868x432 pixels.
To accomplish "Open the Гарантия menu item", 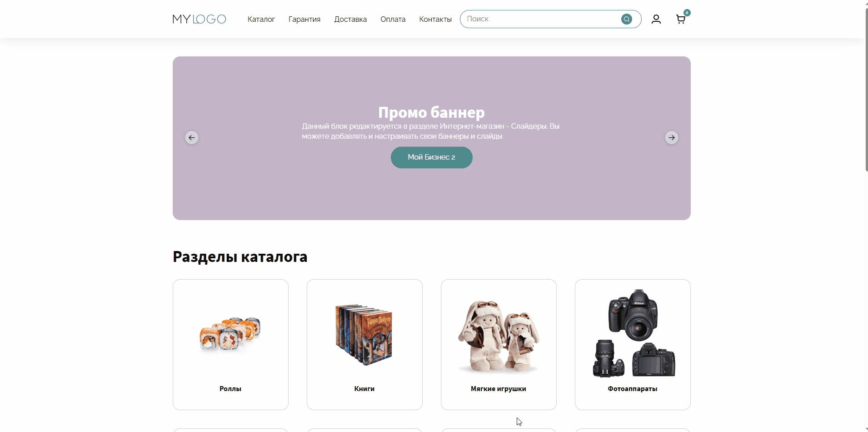I will (x=304, y=19).
